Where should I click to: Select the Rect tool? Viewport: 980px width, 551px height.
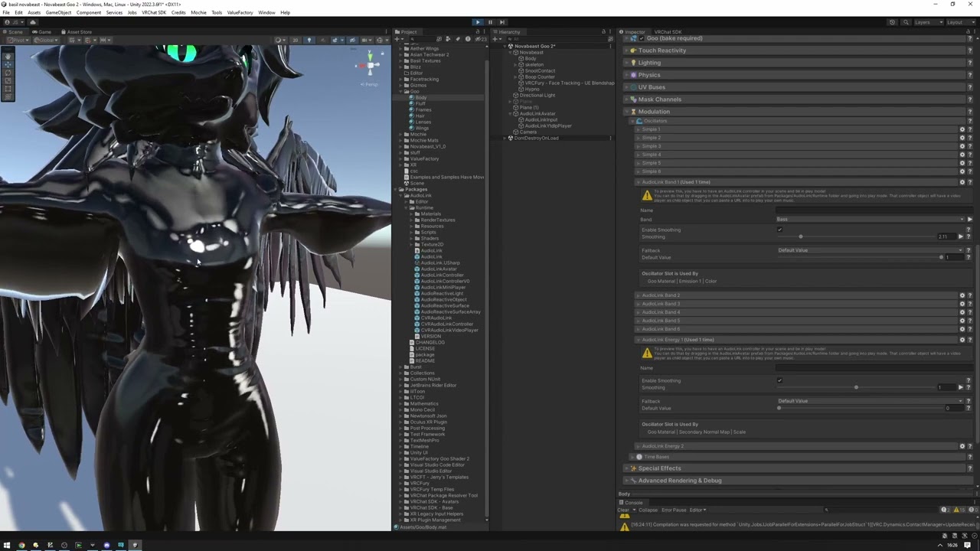pyautogui.click(x=8, y=89)
